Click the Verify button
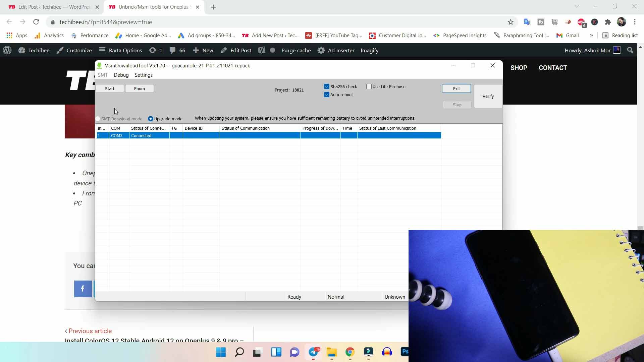Screen dimensions: 644x362 pos(488,96)
